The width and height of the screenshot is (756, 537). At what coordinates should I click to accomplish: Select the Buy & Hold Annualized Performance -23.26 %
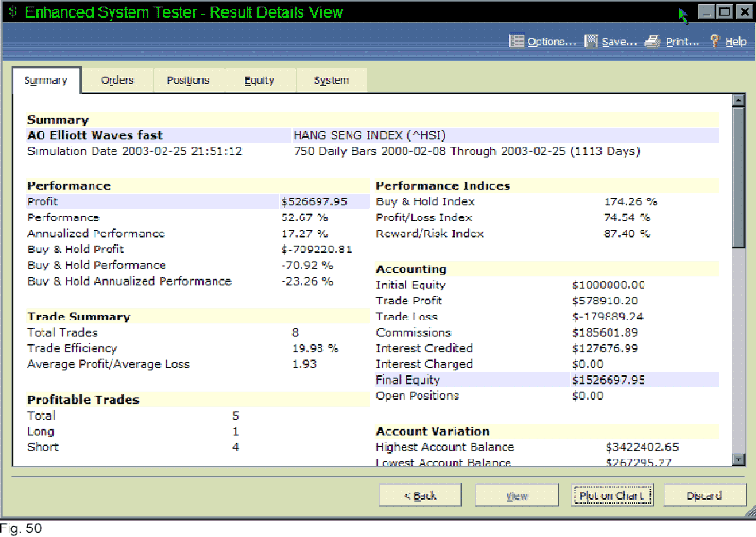(x=307, y=282)
